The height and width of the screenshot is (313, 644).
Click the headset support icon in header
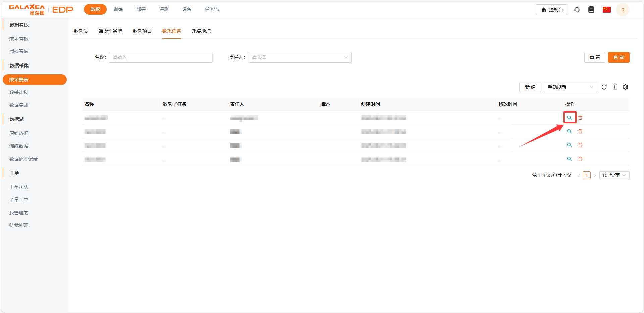click(x=577, y=10)
